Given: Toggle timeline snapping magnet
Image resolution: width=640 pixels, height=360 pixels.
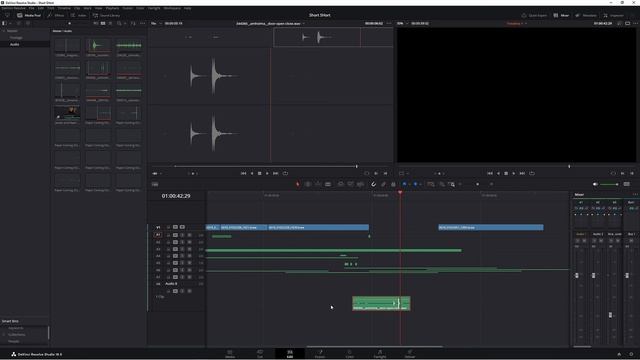Looking at the screenshot, I should [373, 184].
